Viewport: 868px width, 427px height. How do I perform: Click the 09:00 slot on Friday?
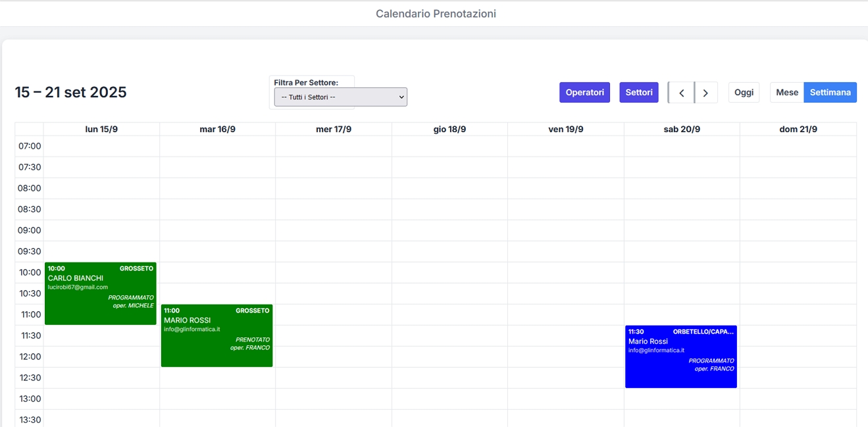pos(566,230)
